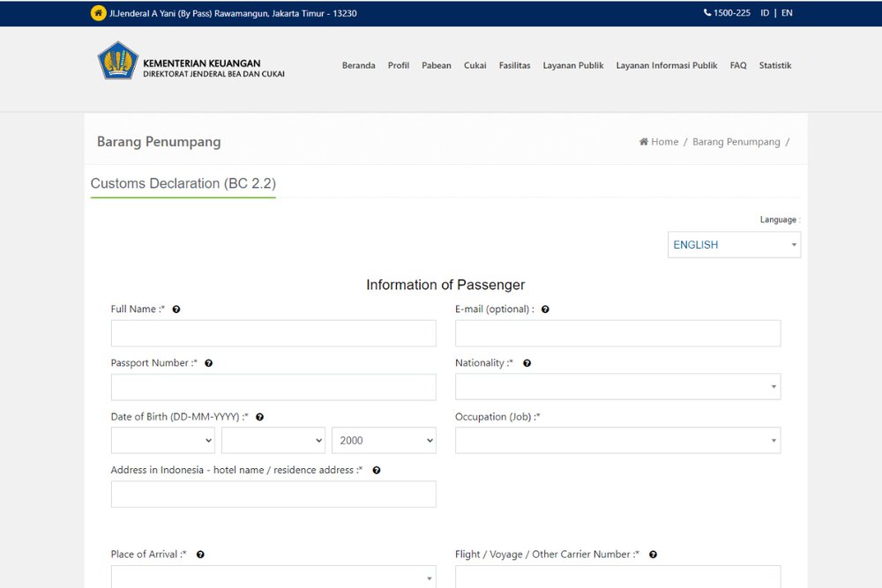Open birth year dropdown showing 2000
Screen dimensions: 882x588
pos(384,441)
